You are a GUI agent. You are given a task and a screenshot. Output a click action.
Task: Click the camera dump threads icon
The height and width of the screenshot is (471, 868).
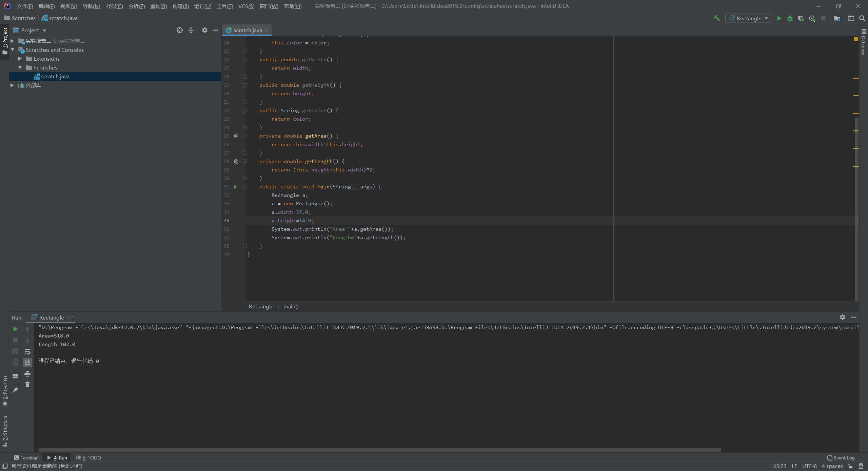pyautogui.click(x=15, y=351)
